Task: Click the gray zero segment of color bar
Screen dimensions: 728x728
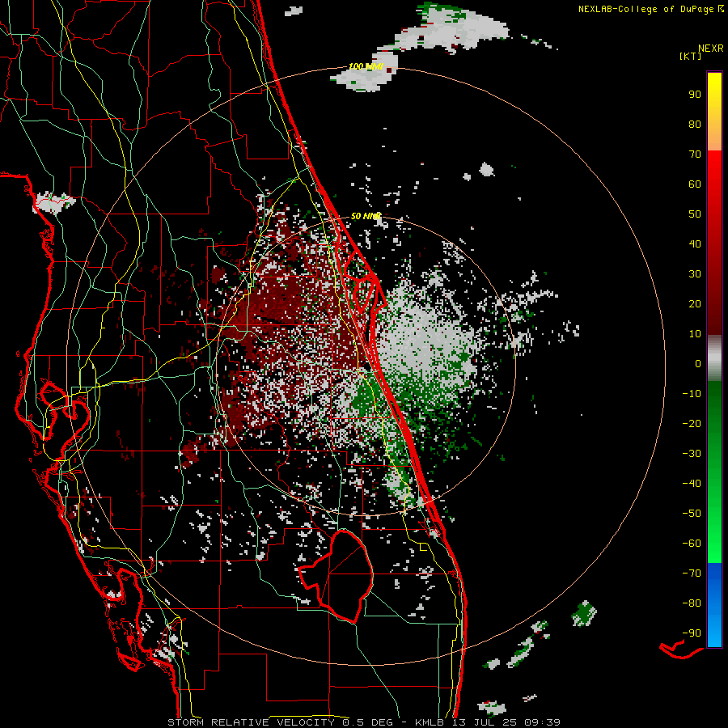Action: click(714, 358)
